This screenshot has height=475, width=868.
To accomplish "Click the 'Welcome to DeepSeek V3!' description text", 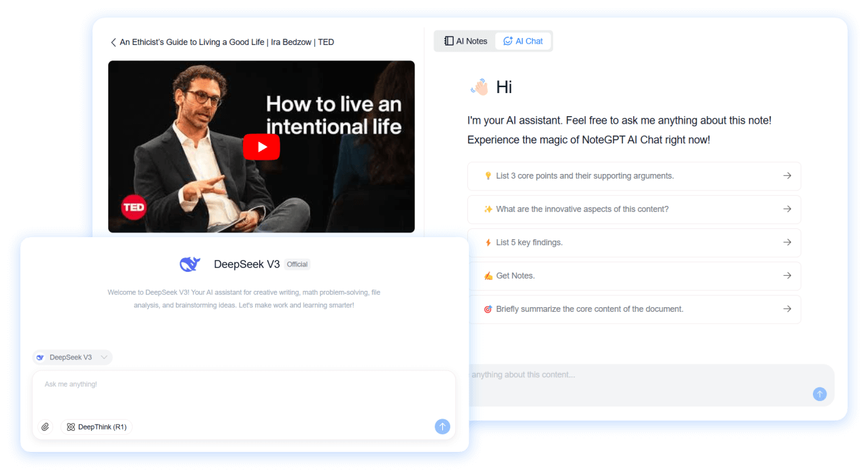I will (244, 299).
